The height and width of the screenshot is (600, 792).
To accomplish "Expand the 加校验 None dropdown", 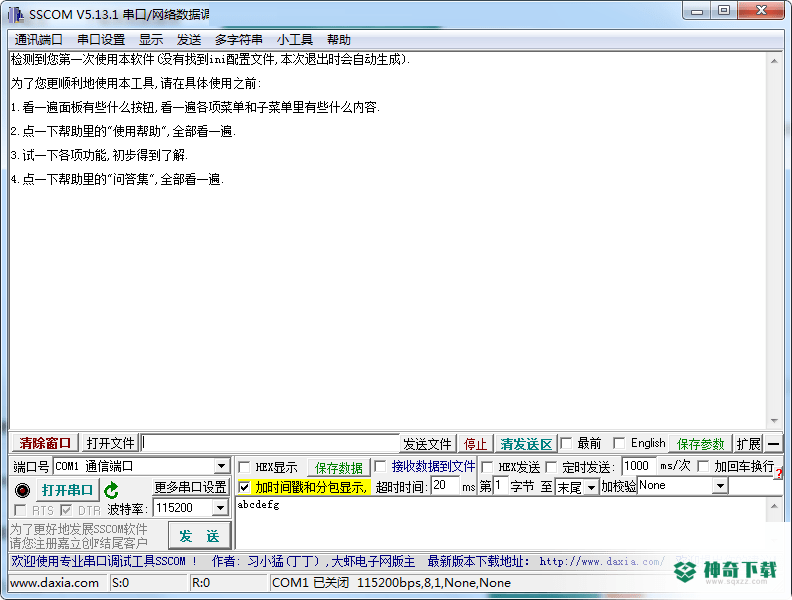I will (x=720, y=486).
